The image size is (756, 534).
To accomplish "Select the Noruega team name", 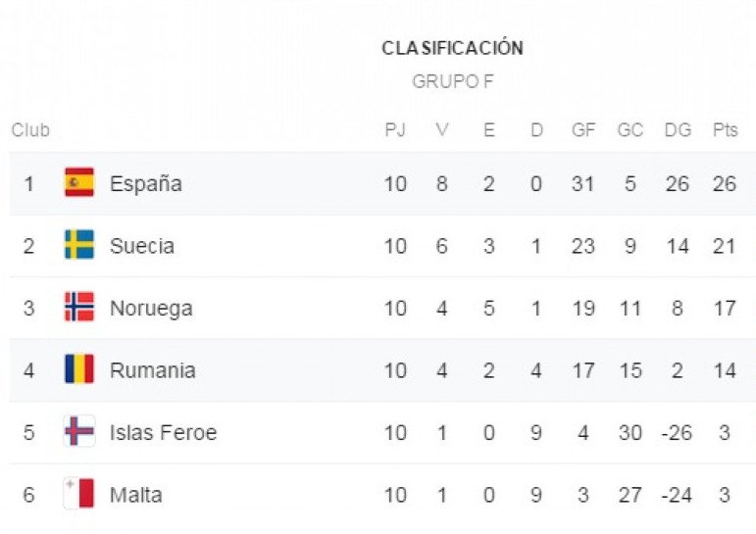I will [x=151, y=309].
